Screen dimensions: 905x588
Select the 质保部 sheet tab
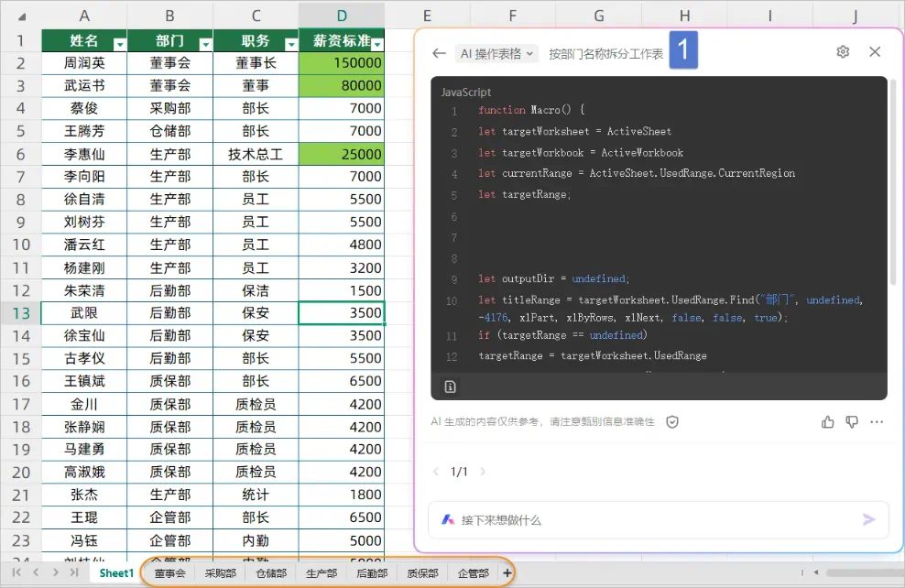(422, 573)
